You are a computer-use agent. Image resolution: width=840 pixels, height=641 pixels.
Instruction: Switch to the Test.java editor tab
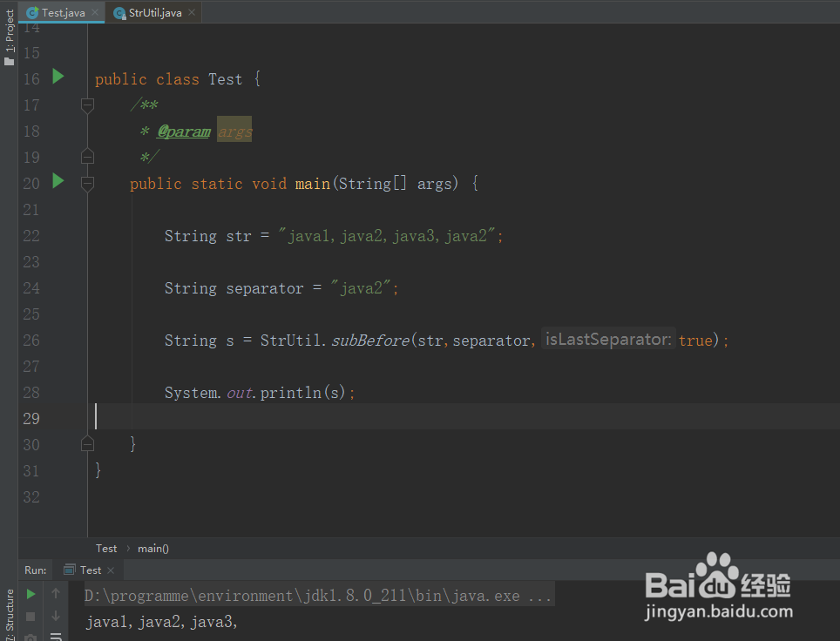coord(62,12)
